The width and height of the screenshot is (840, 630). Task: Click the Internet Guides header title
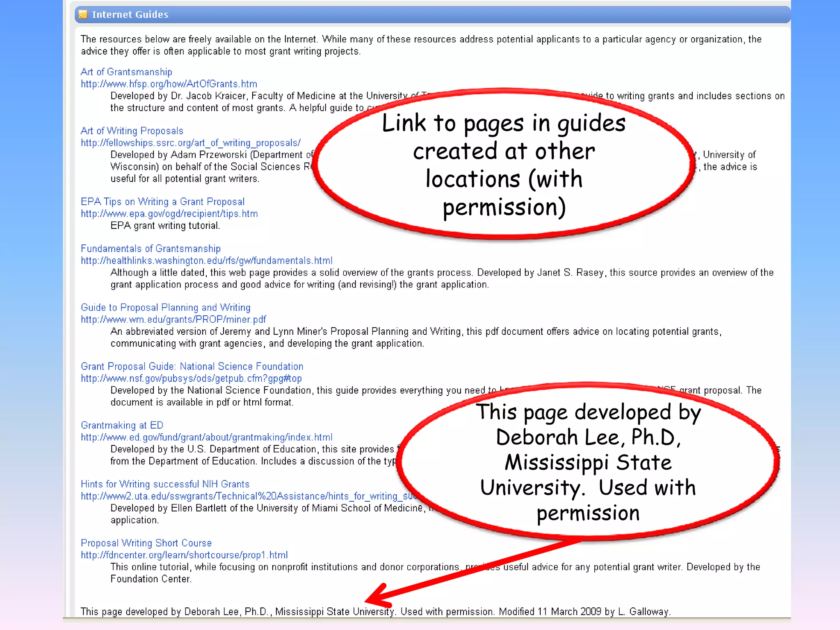coord(130,14)
